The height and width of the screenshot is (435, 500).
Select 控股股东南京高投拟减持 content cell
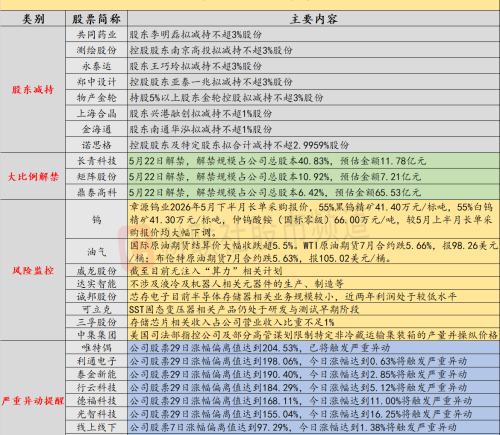314,50
